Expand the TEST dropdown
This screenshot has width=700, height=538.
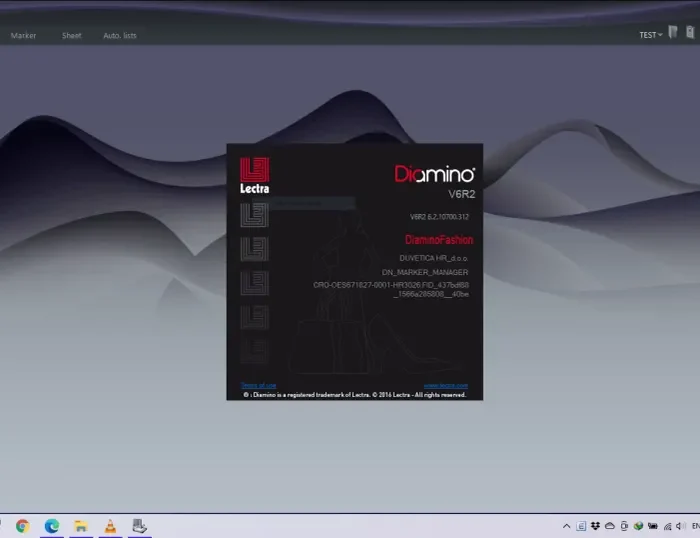(650, 35)
